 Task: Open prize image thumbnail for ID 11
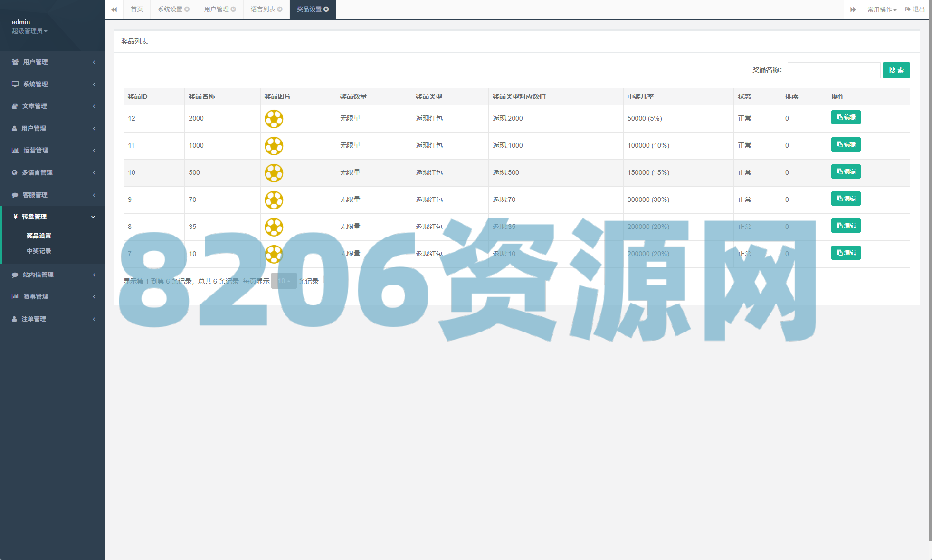coord(274,146)
